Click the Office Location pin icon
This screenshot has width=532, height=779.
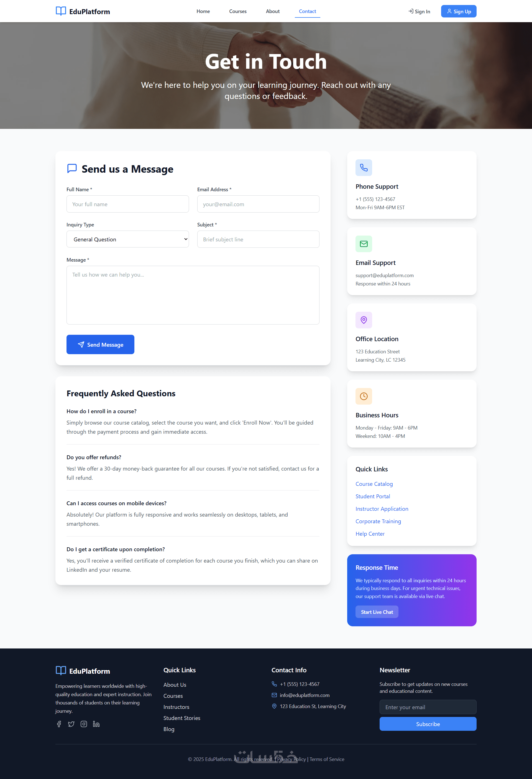[x=364, y=320]
